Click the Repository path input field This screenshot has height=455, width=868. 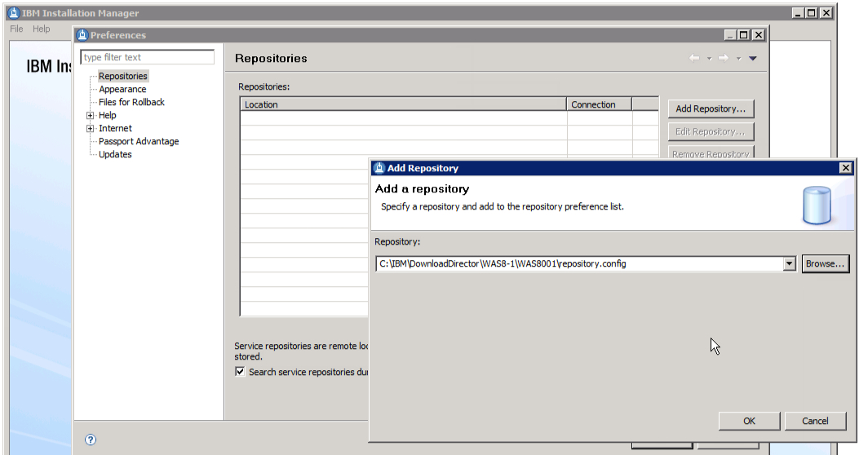579,264
